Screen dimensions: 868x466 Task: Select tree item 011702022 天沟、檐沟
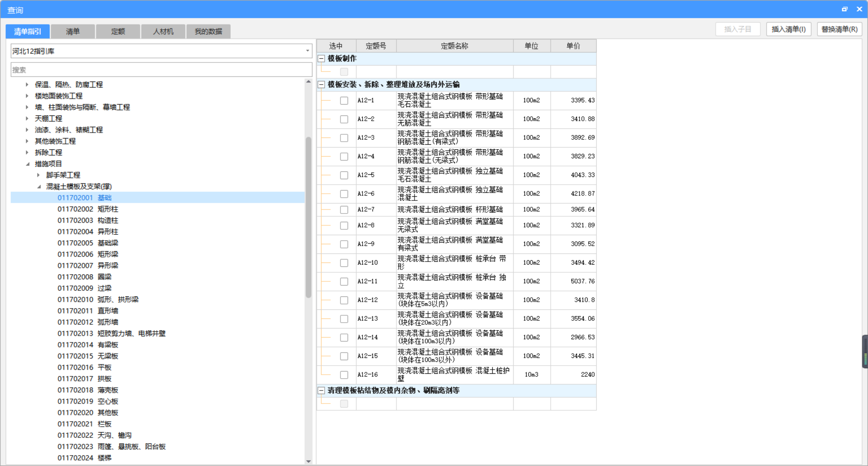tap(94, 435)
